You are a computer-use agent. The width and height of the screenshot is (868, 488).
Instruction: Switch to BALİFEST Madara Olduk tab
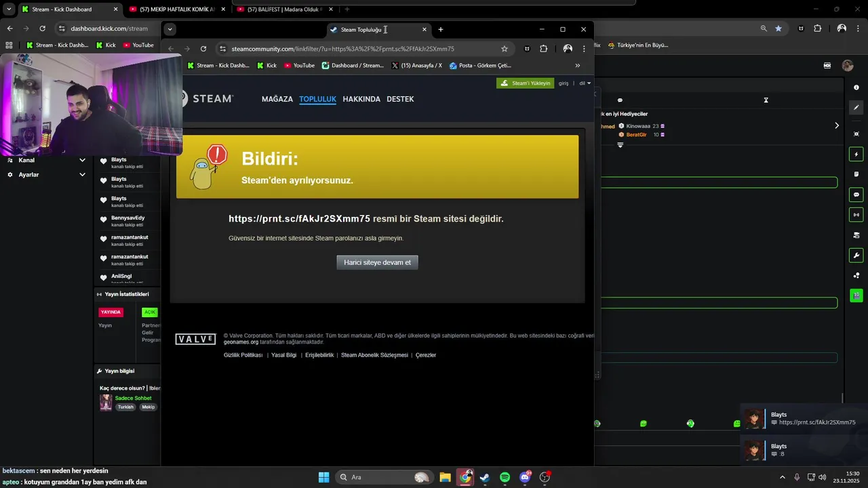pos(285,9)
